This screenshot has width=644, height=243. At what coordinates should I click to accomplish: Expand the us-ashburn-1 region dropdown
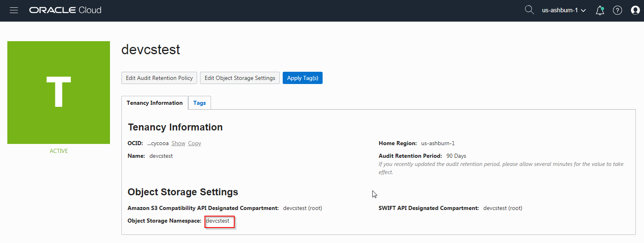tap(564, 10)
